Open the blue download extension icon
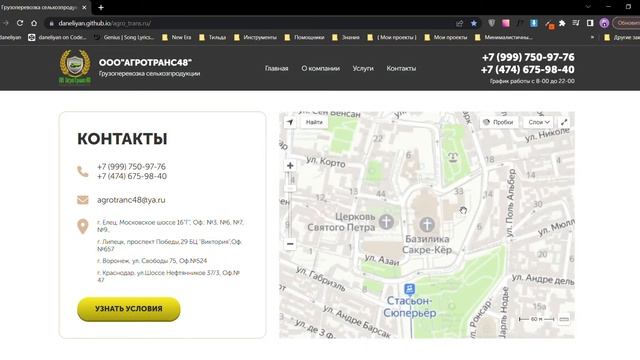This screenshot has width=640, height=360. point(534,23)
